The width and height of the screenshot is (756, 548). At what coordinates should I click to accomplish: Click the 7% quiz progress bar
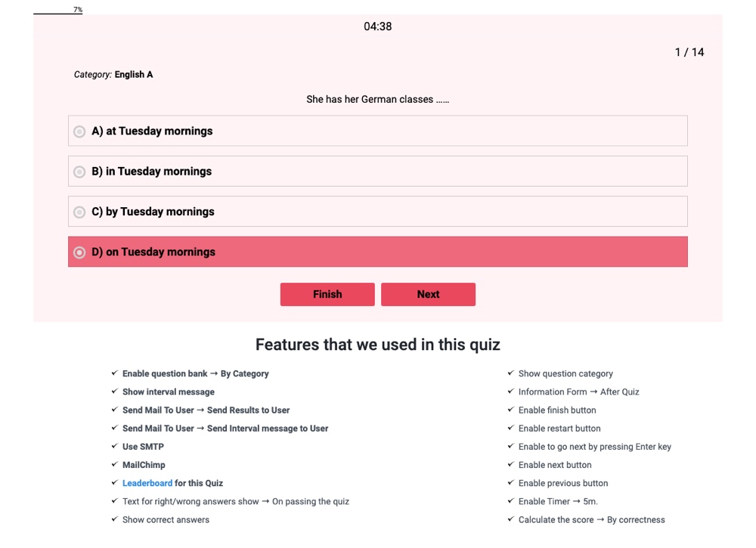(58, 13)
